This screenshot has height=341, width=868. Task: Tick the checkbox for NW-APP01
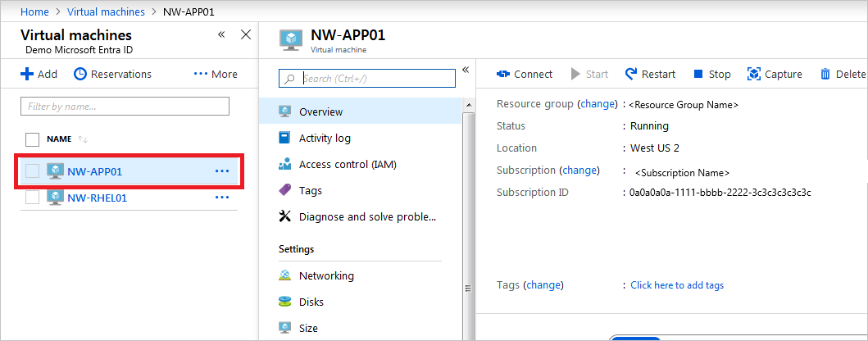point(33,171)
